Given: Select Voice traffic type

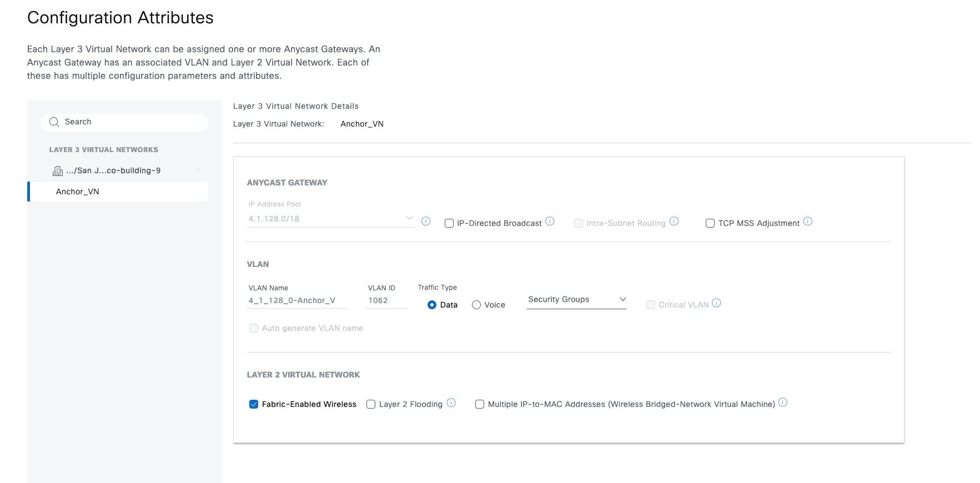Looking at the screenshot, I should click(x=476, y=305).
